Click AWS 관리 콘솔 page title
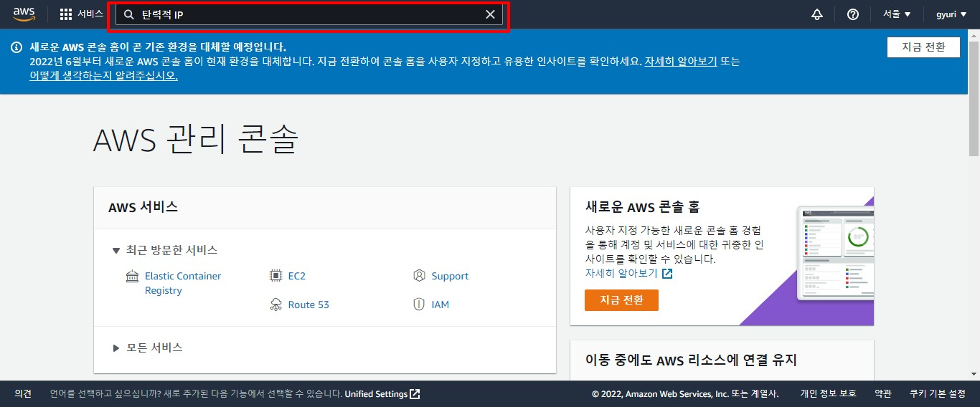This screenshot has height=407, width=980. (x=196, y=139)
